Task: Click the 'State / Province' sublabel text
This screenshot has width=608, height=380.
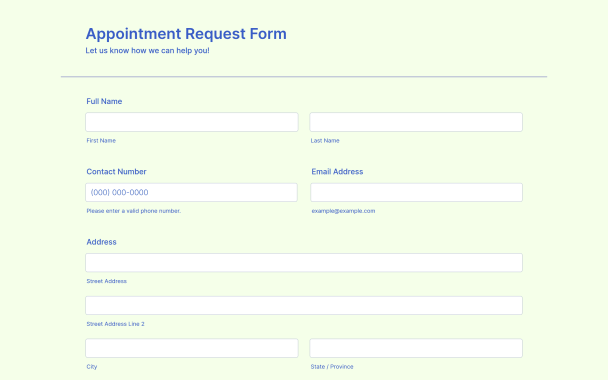Action: (x=332, y=366)
